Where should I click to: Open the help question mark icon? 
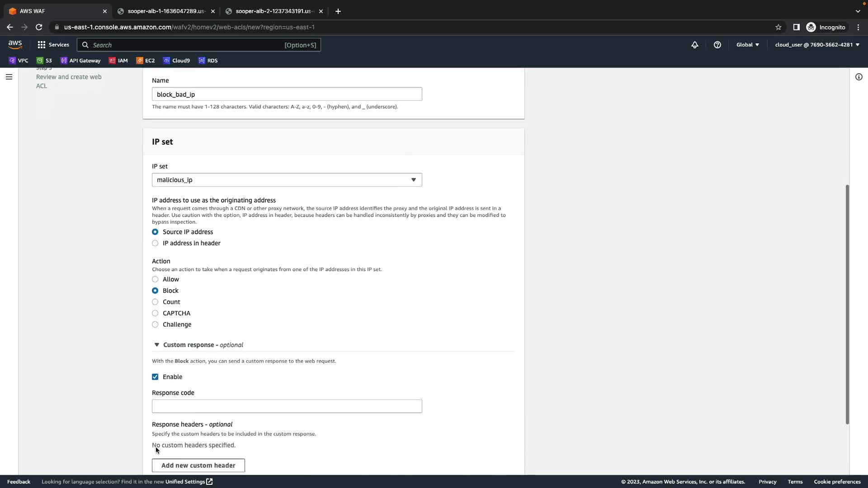pyautogui.click(x=717, y=45)
